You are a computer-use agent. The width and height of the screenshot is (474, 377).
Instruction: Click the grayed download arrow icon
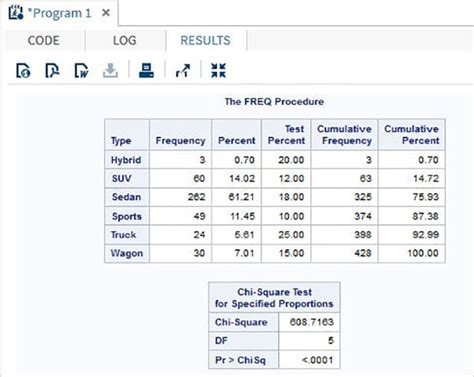(110, 71)
